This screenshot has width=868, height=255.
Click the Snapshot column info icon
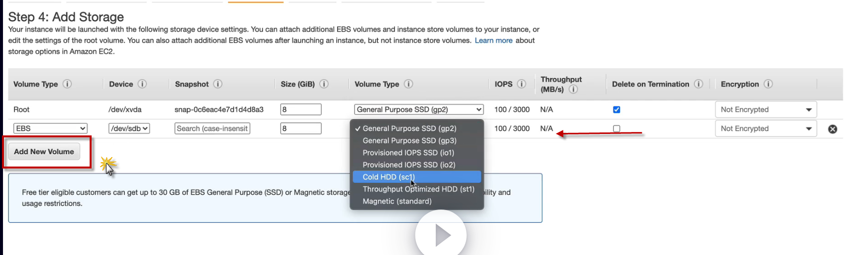click(x=218, y=84)
